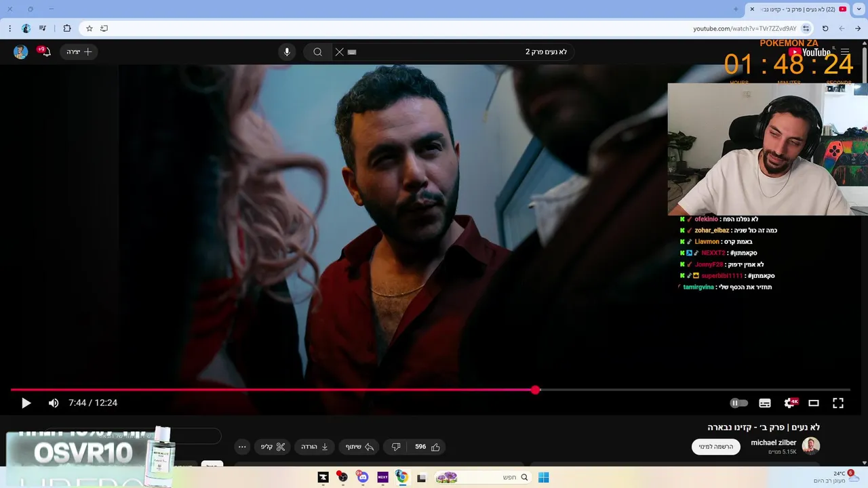Open the create יצירה button

click(x=79, y=52)
